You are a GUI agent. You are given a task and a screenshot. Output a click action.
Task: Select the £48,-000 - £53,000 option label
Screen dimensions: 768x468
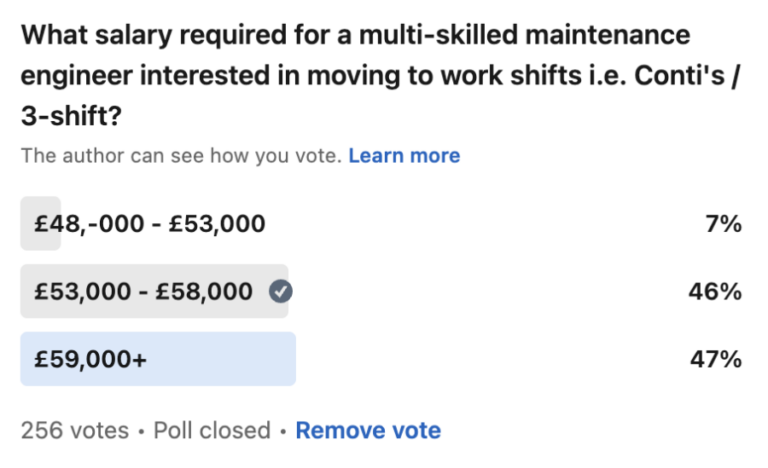click(x=150, y=224)
